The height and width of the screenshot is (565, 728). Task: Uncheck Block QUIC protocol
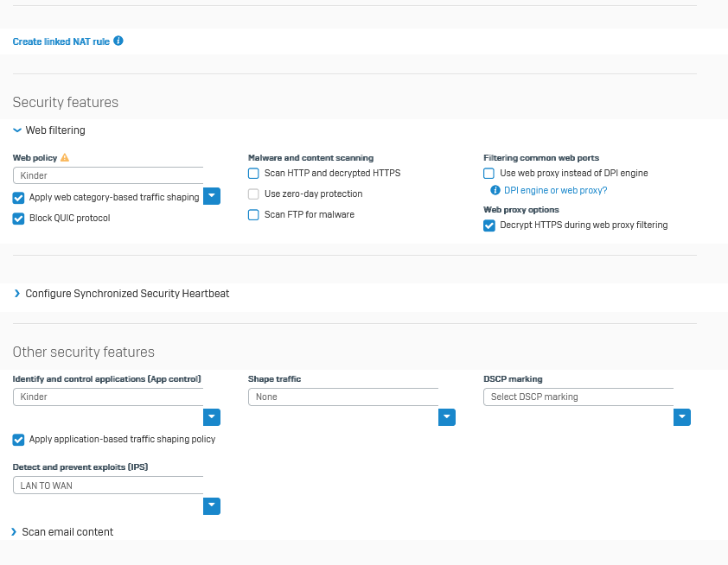pos(18,219)
